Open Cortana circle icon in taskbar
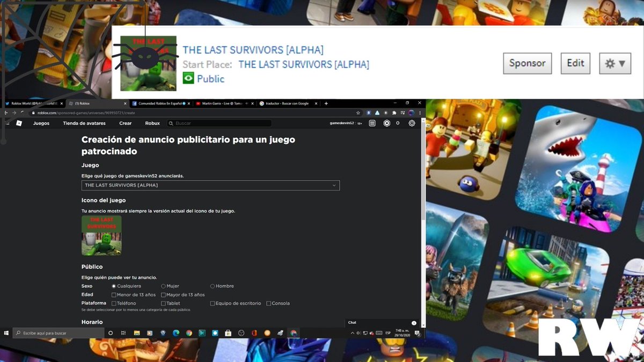The image size is (644, 362). tap(111, 333)
